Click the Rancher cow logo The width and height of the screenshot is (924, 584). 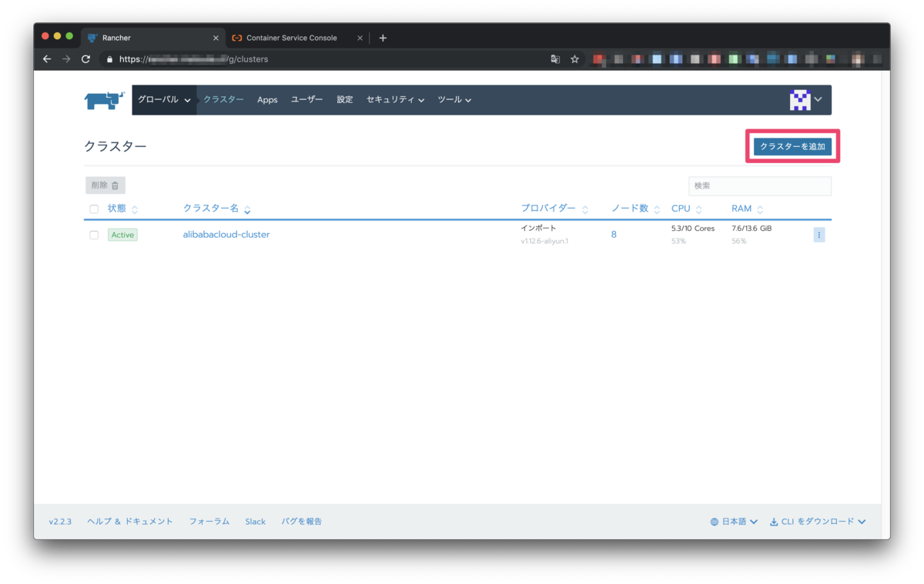(x=104, y=101)
